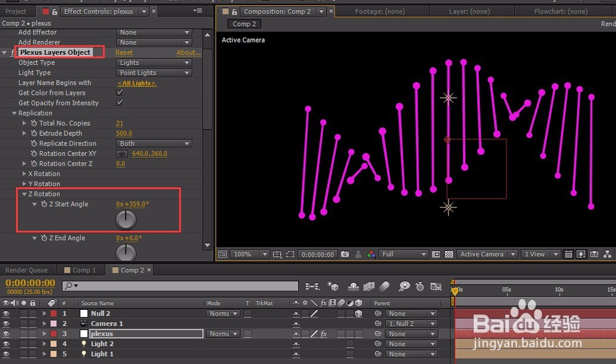Toggle Hide Shy Layers switch
This screenshot has height=364, width=616.
point(353,286)
